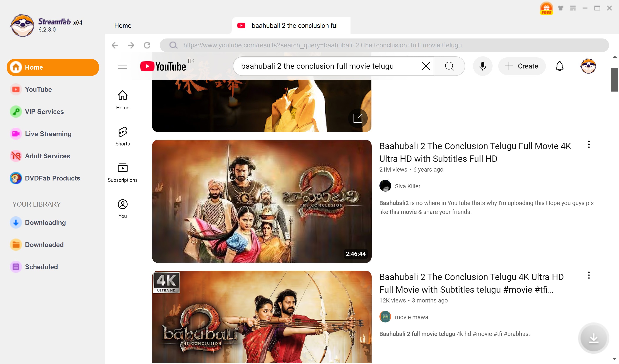The image size is (619, 364).
Task: Open the Downloading library section
Action: (x=53, y=222)
